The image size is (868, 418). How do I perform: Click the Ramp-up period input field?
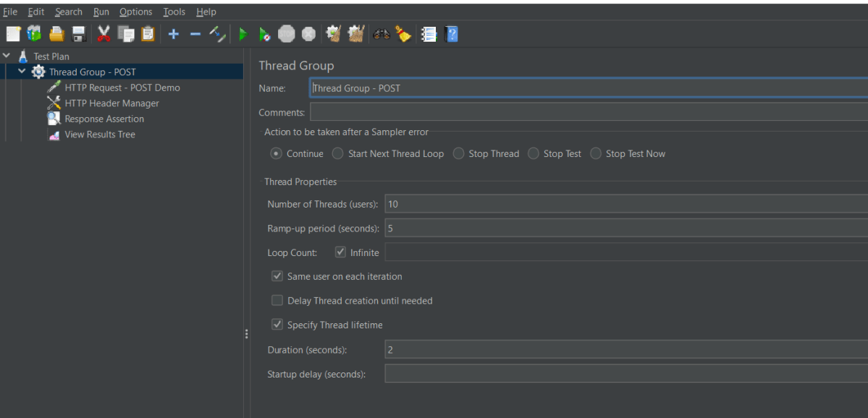pyautogui.click(x=623, y=228)
